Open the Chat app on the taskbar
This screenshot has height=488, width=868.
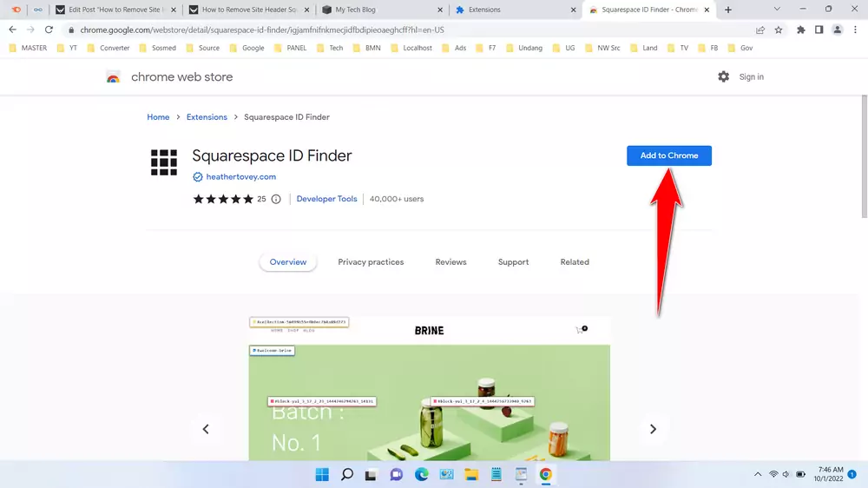[x=397, y=475]
